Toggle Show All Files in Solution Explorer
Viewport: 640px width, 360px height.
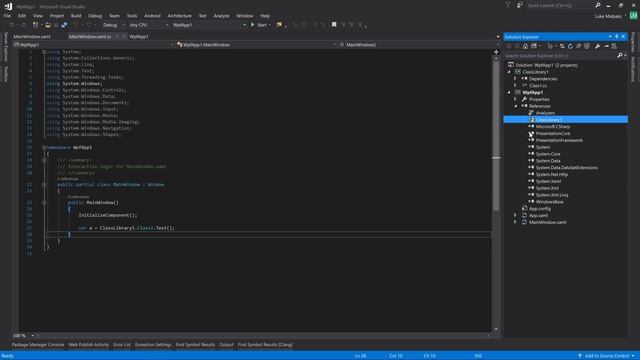point(587,46)
